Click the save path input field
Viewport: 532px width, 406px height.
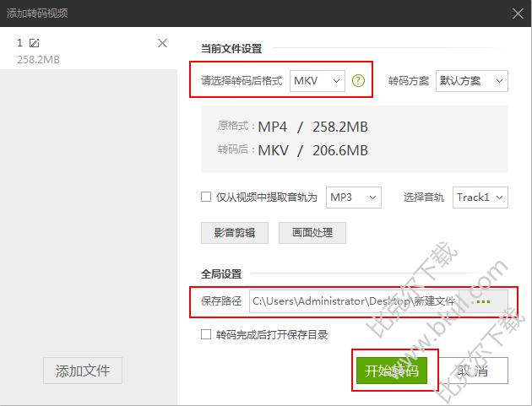coord(354,301)
